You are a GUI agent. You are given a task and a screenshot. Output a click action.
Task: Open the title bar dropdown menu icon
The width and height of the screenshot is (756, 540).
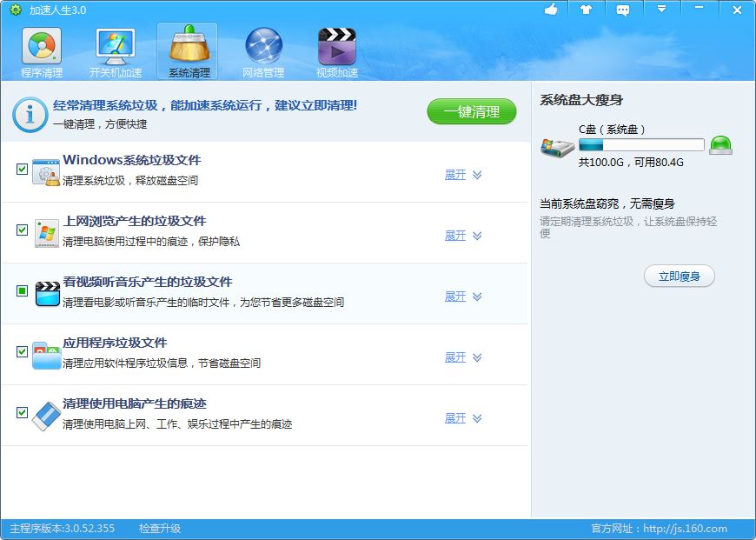pyautogui.click(x=661, y=10)
